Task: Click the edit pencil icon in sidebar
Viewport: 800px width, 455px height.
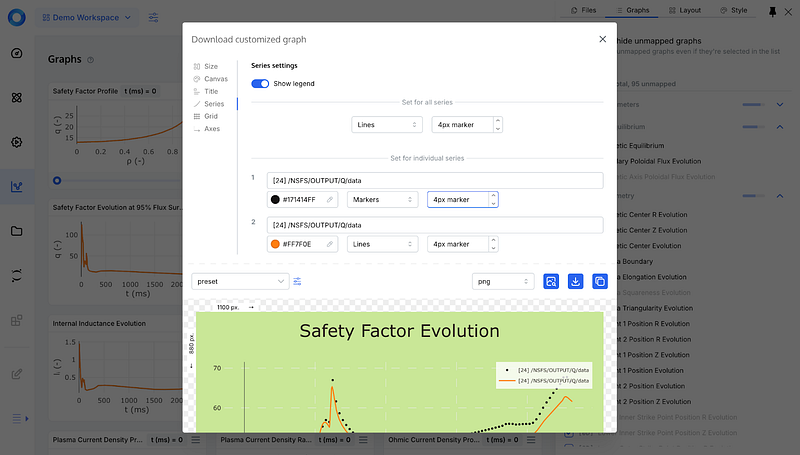Action: point(17,374)
